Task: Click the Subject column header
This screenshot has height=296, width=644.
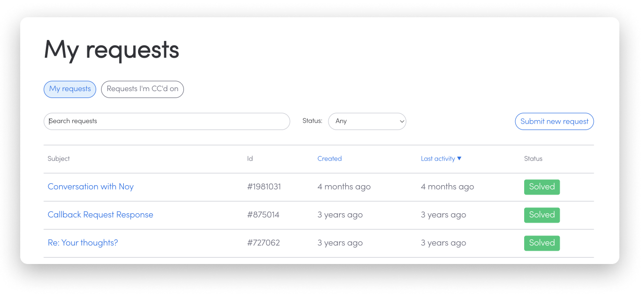Action: click(x=59, y=159)
